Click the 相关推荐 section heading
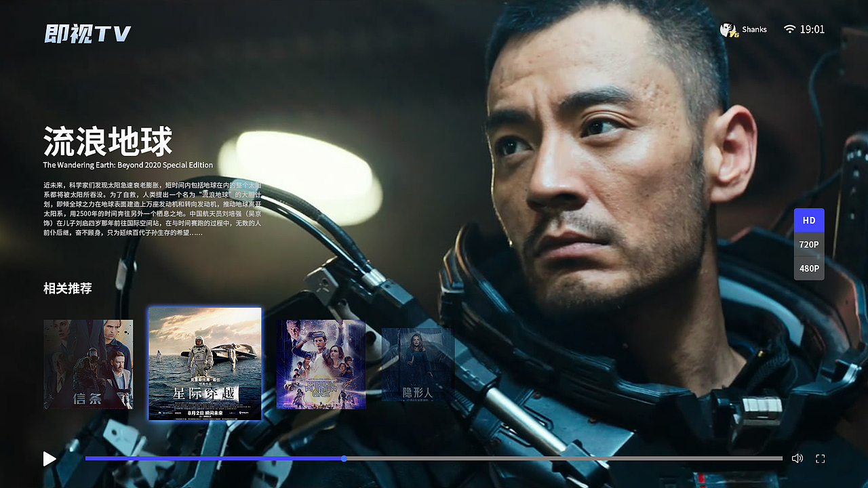Image resolution: width=868 pixels, height=488 pixels. coord(68,288)
